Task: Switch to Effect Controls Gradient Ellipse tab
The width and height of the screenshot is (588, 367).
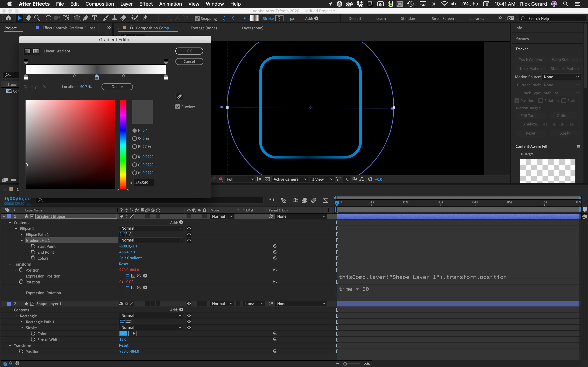Action: [69, 28]
